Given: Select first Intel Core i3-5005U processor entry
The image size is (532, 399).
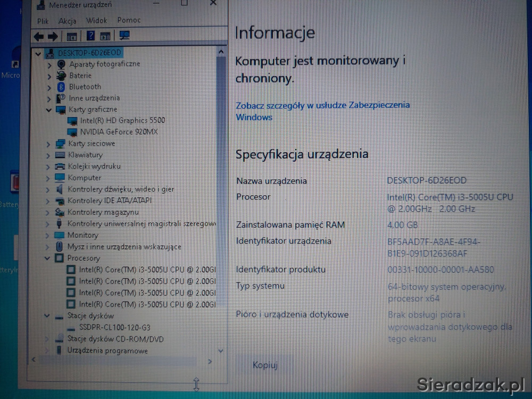Looking at the screenshot, I should pos(147,270).
